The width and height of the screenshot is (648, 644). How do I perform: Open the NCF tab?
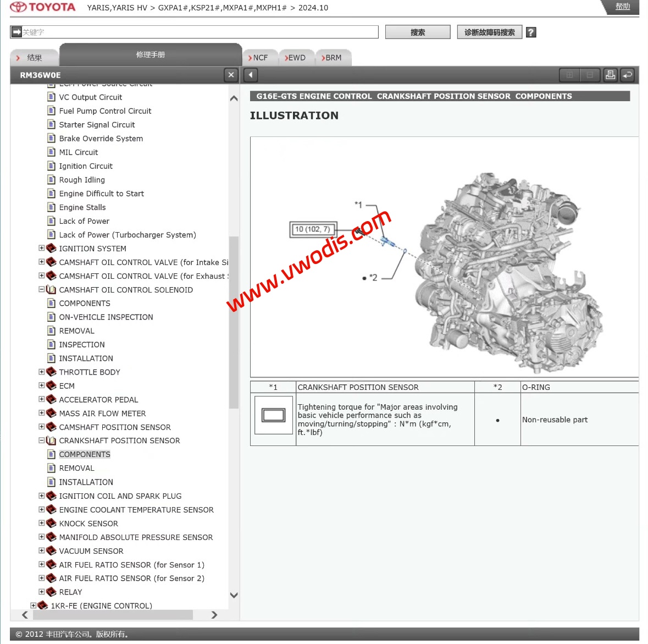pos(260,58)
